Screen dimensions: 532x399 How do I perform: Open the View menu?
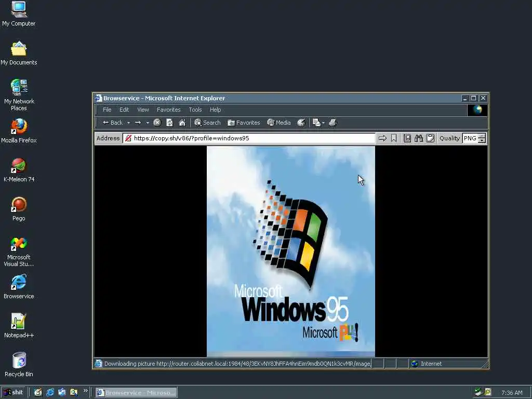pyautogui.click(x=143, y=110)
